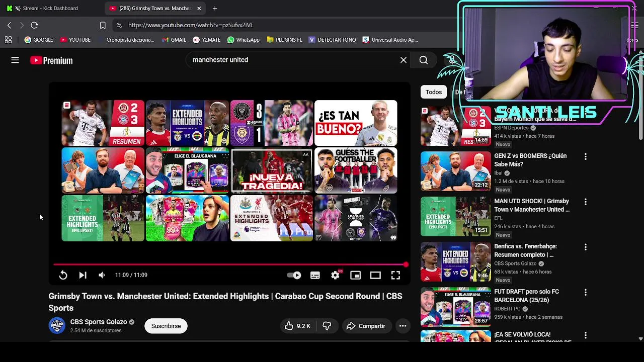
Task: Open bookmarks apps grid icon
Action: coord(8,40)
